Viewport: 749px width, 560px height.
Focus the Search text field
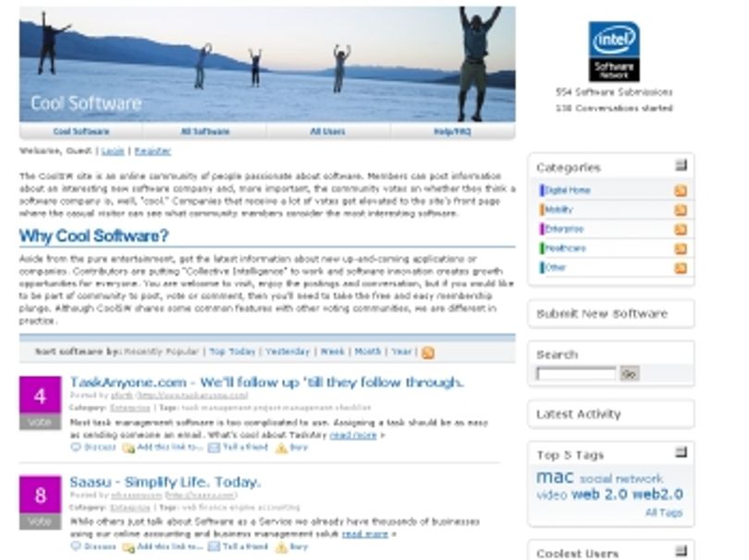(x=577, y=374)
